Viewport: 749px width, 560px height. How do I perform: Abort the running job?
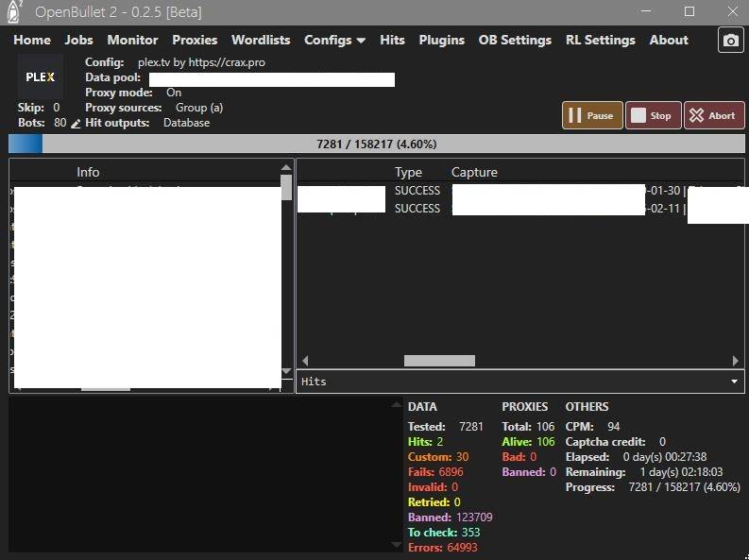(714, 115)
